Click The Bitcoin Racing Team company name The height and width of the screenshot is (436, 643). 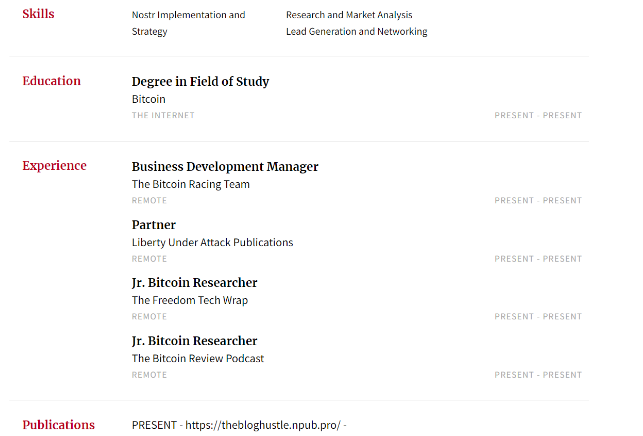[190, 184]
